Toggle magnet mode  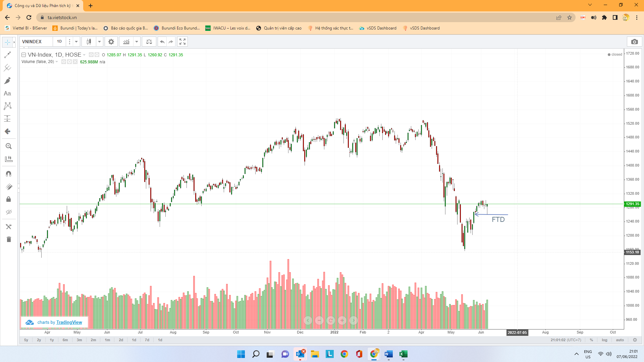9,174
